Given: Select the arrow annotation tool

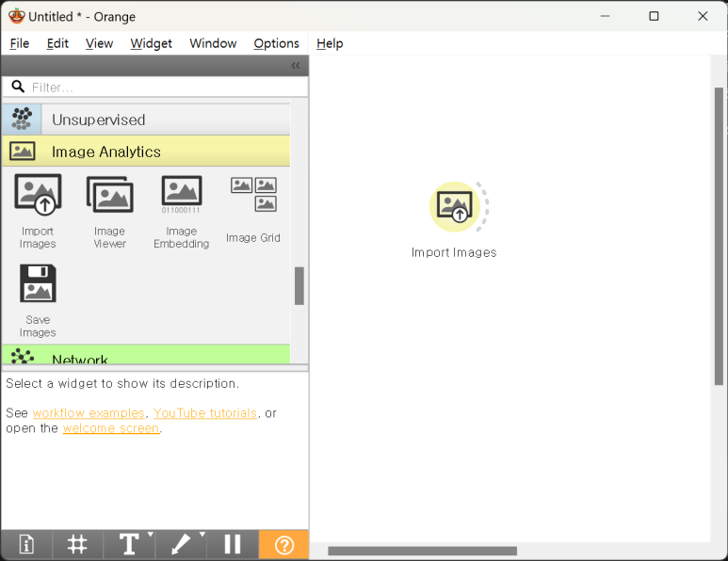Looking at the screenshot, I should (180, 544).
